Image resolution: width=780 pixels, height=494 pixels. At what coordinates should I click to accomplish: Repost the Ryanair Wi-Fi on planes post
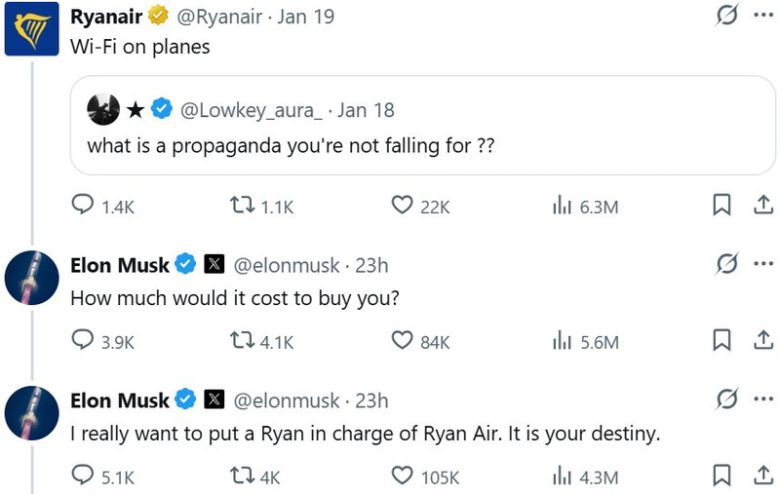click(240, 206)
